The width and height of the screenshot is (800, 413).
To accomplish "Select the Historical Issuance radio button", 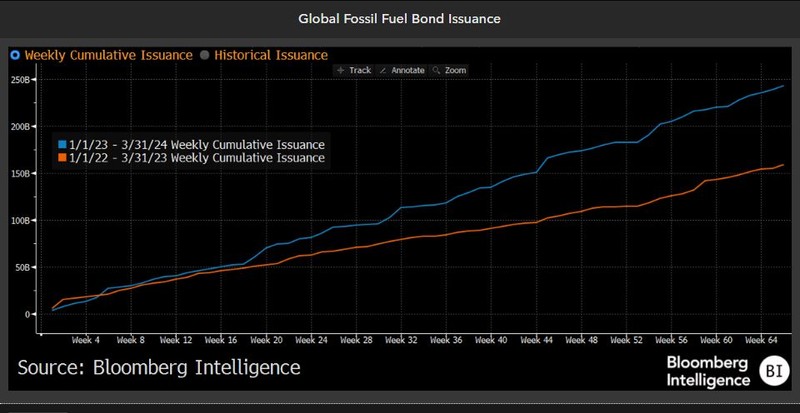I will coord(205,55).
